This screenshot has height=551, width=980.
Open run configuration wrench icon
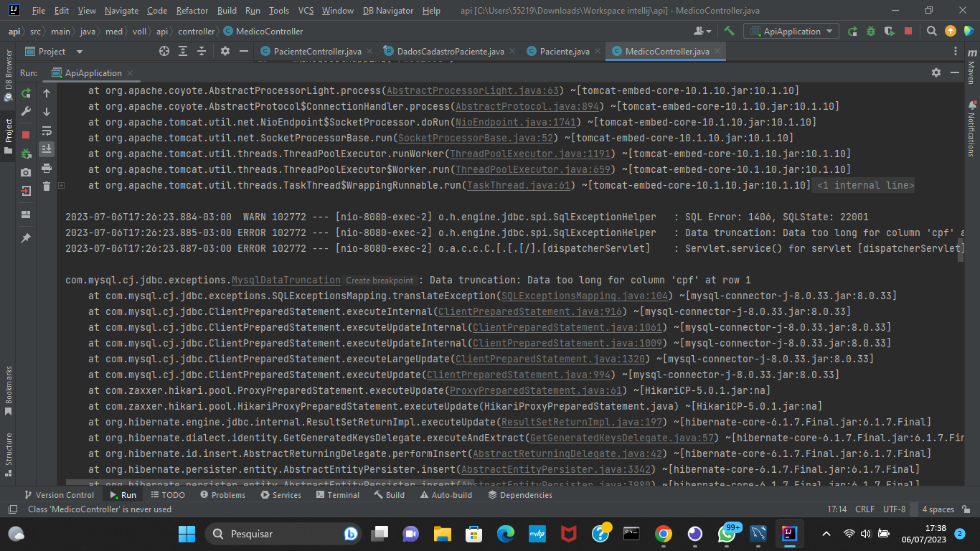tap(26, 112)
